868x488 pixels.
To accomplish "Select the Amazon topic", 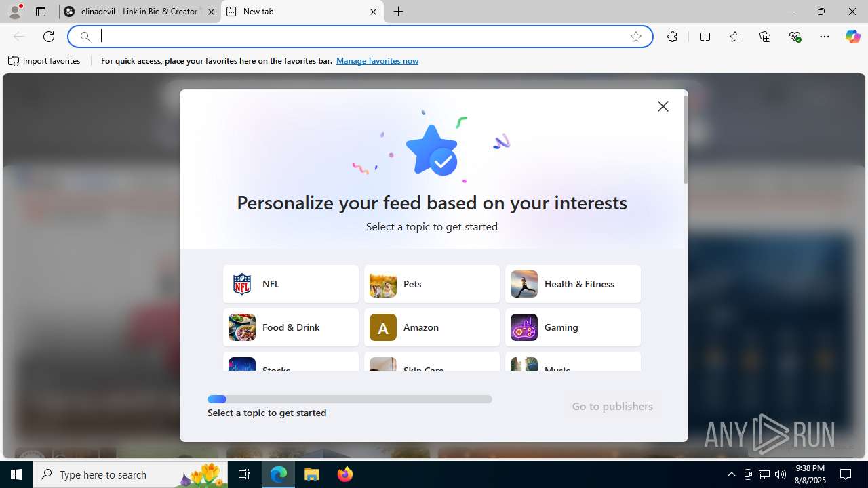I will (x=432, y=327).
